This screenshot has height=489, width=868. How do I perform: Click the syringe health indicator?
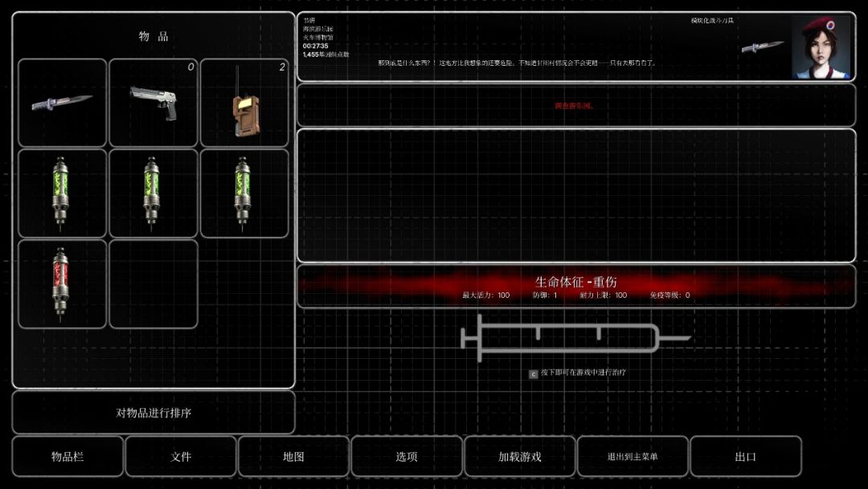point(575,338)
